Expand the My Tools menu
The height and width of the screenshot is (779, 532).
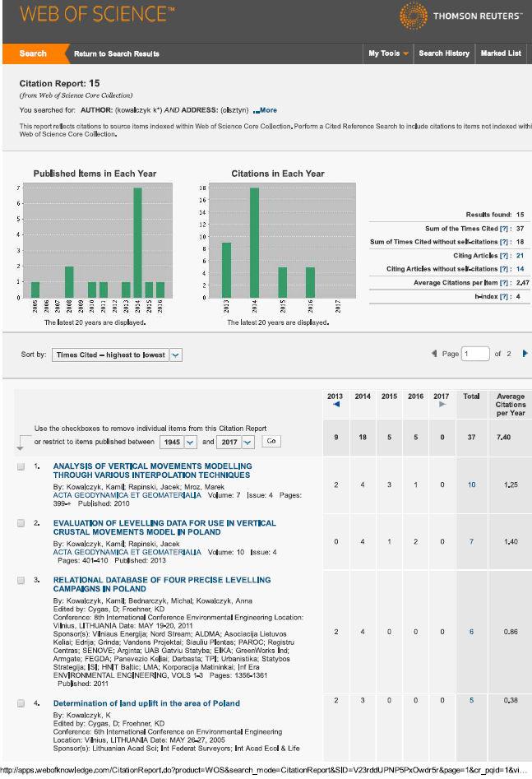(x=388, y=53)
